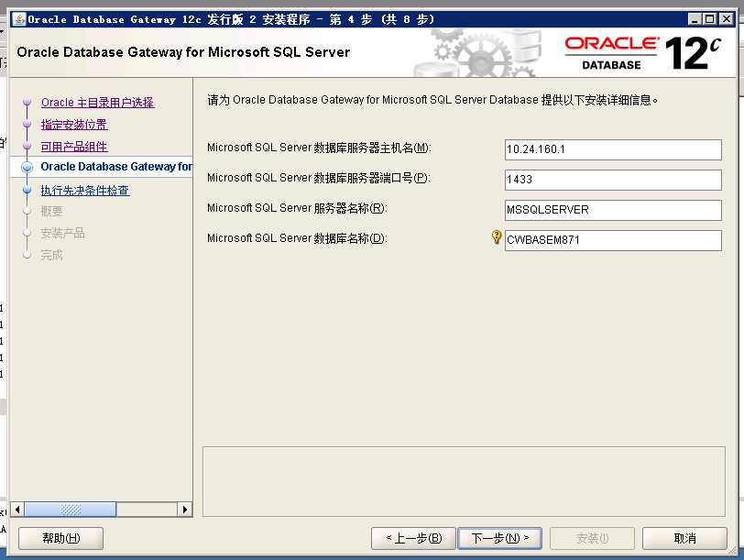Cancel the installation with 取消
Screen dimensions: 744x560
tap(684, 538)
